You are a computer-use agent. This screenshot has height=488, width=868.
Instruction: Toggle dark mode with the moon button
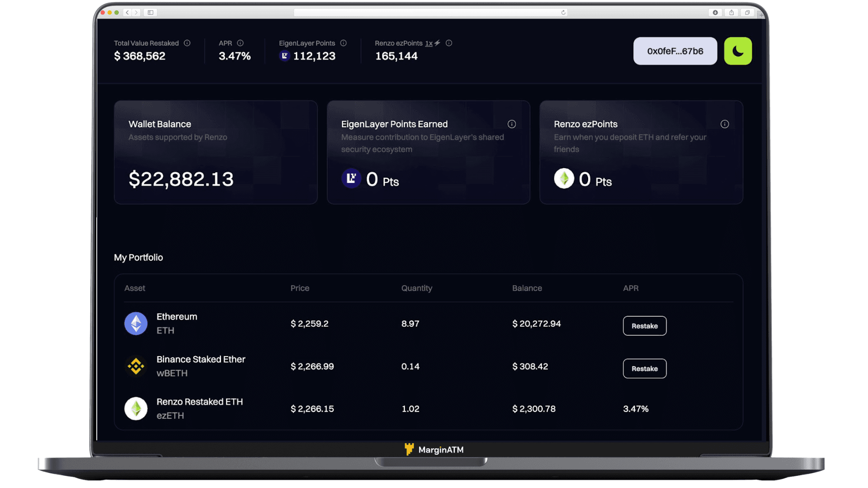738,51
